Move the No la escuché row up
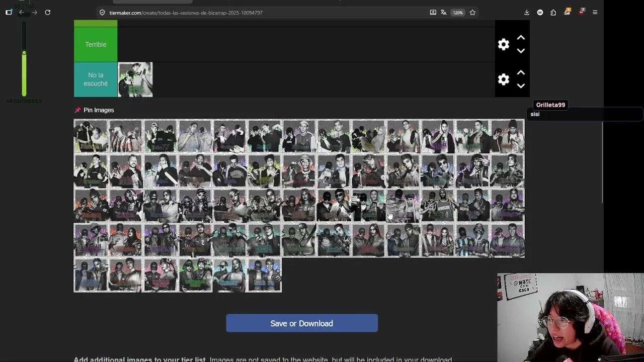The image size is (644, 362). tap(521, 73)
